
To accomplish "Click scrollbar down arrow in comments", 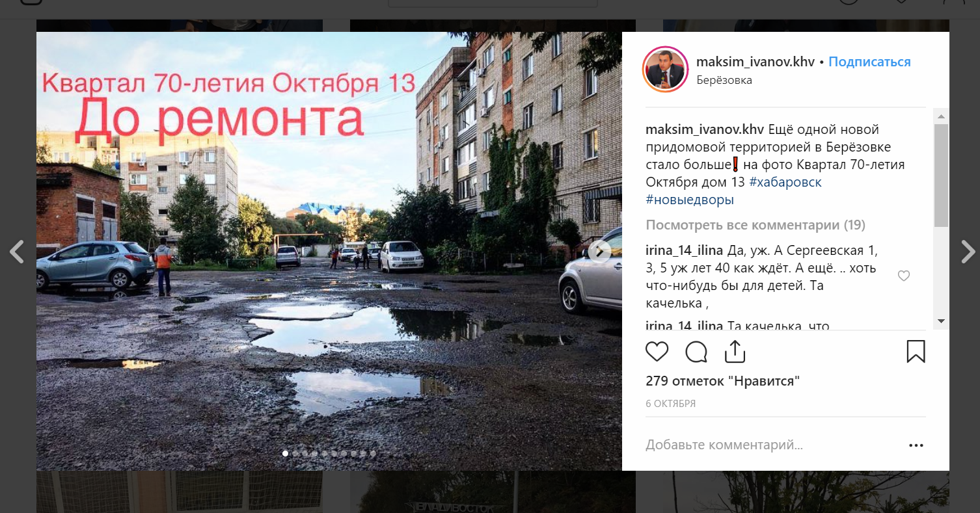I will pyautogui.click(x=941, y=321).
